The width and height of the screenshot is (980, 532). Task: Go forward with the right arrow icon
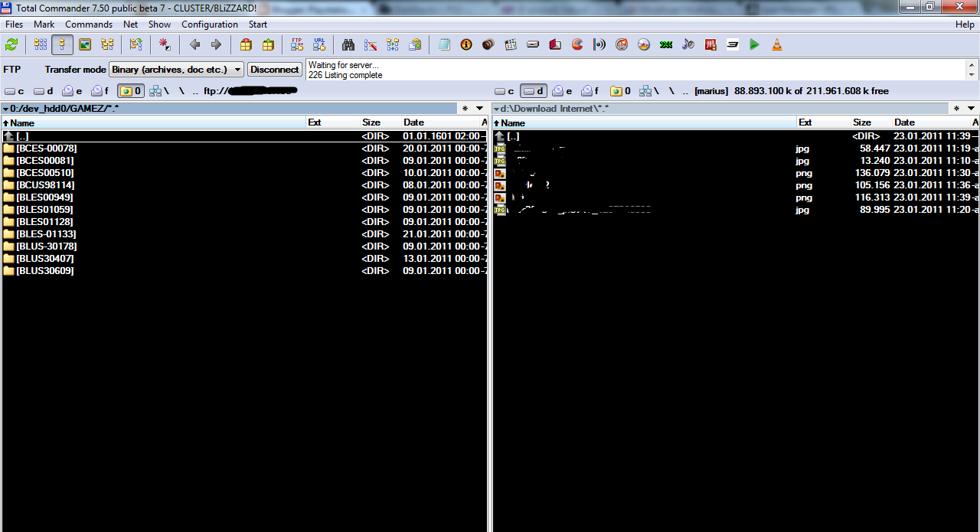216,44
